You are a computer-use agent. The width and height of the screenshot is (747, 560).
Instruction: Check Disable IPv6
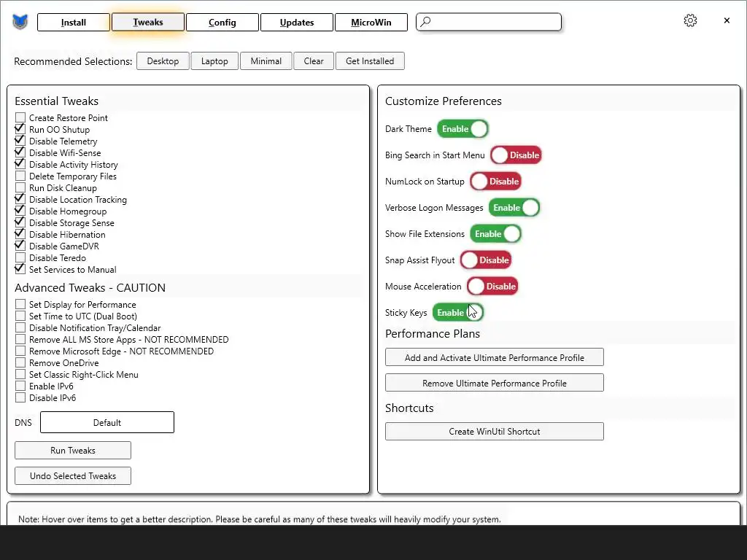coord(20,397)
